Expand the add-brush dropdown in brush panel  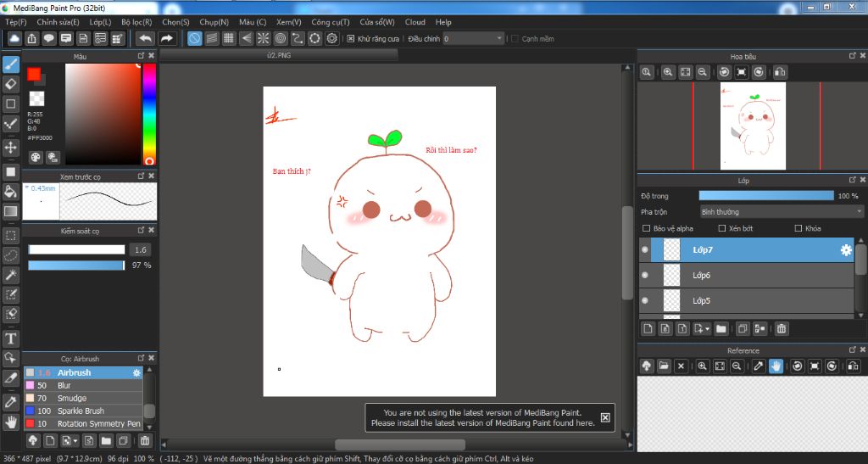tap(75, 441)
